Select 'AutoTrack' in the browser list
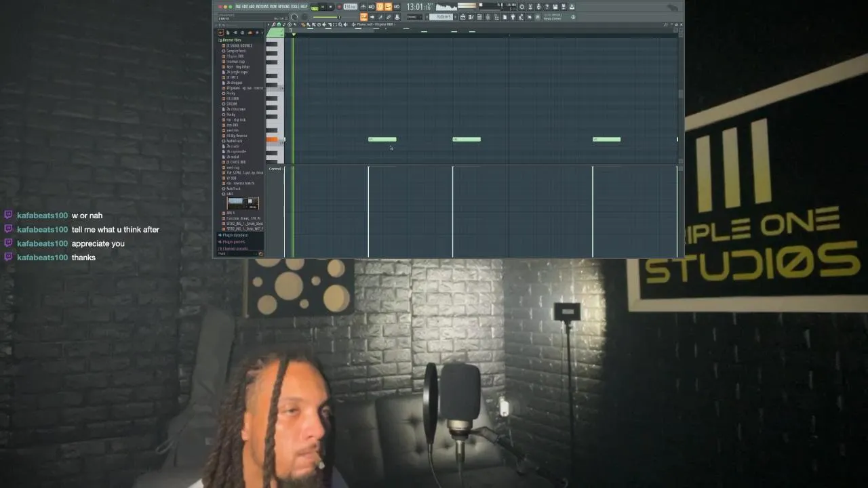 tap(233, 188)
